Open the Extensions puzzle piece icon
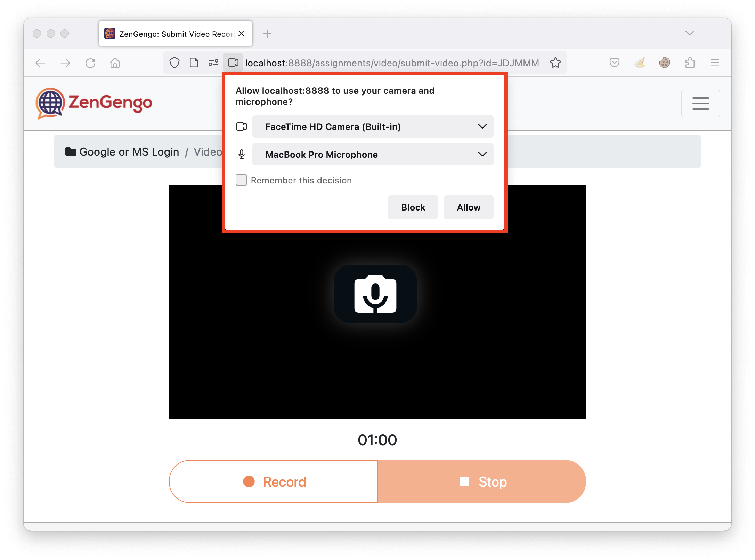Viewport: 755px width, 560px height. tap(690, 63)
